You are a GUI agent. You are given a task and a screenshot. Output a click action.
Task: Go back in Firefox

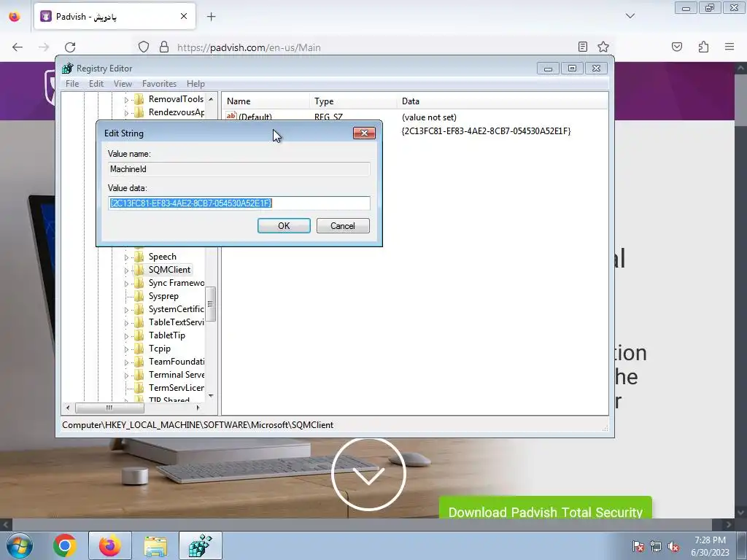coord(18,47)
